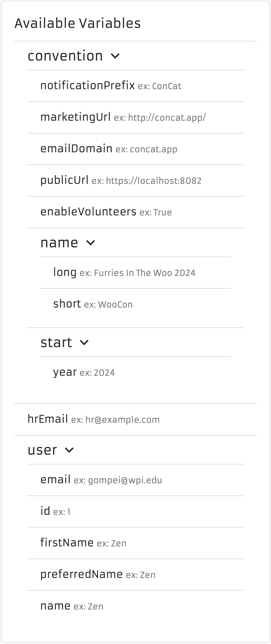The height and width of the screenshot is (644, 271).
Task: Select the user id variable
Action: point(45,512)
